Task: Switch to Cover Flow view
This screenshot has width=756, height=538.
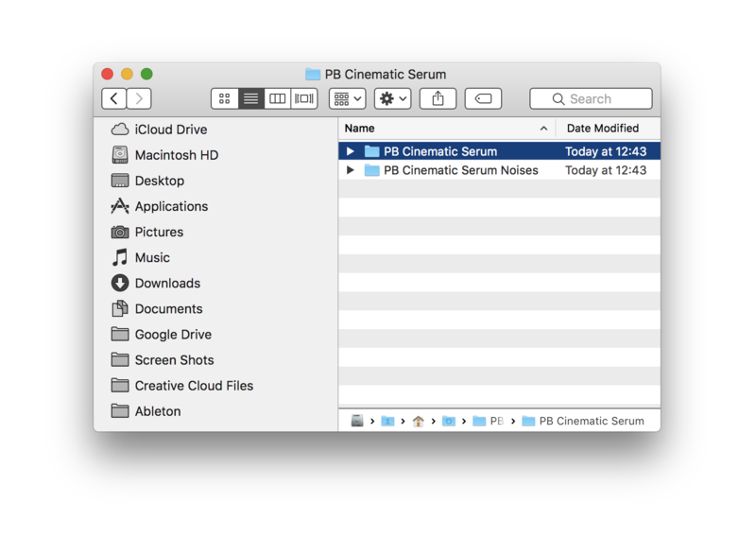Action: pos(303,98)
